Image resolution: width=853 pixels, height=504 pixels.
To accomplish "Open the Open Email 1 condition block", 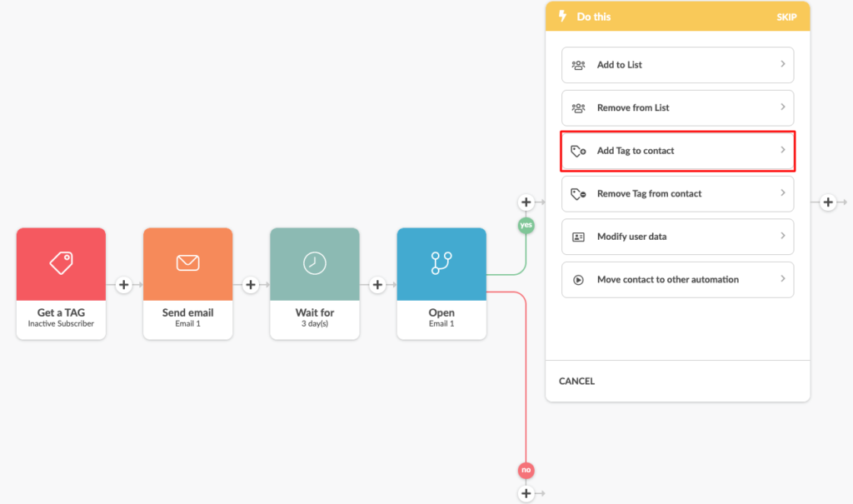I will [x=441, y=283].
